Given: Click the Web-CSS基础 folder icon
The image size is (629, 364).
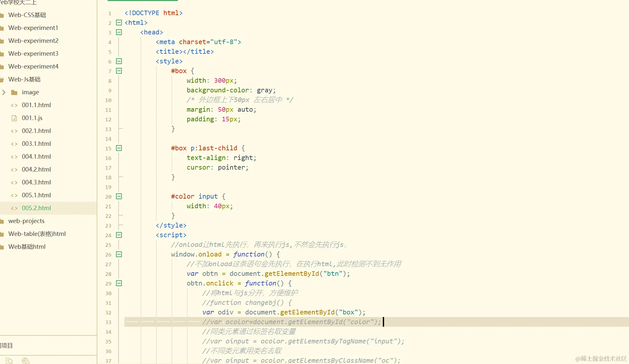Looking at the screenshot, I should click(x=2, y=15).
